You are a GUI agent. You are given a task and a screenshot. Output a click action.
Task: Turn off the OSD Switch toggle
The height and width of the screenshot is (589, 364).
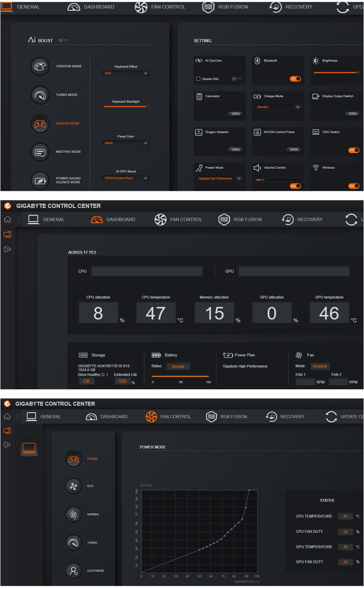(x=354, y=150)
